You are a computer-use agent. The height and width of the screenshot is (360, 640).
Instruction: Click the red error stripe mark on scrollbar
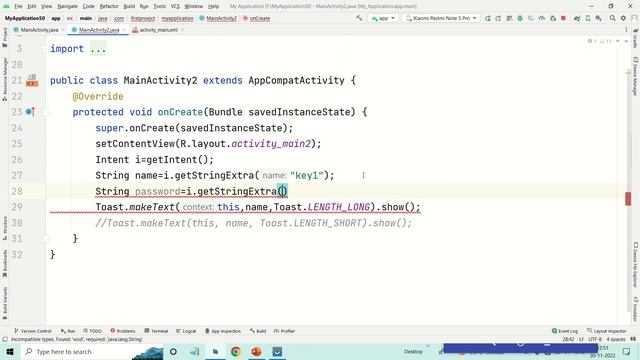pyautogui.click(x=628, y=199)
